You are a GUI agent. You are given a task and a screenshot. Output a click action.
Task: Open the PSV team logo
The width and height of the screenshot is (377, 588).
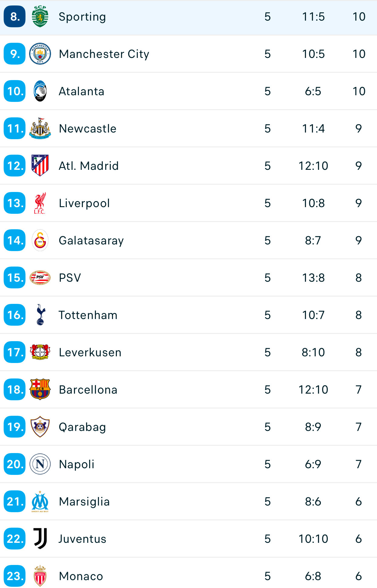[x=40, y=278]
